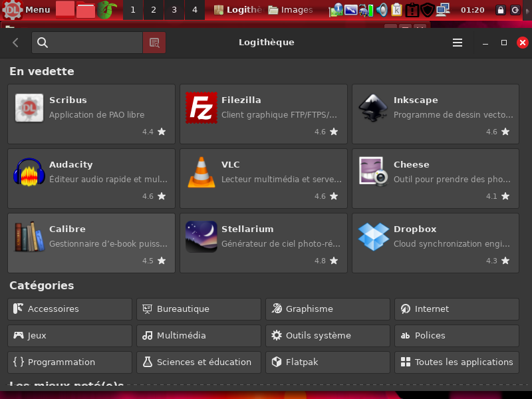Image resolution: width=532 pixels, height=399 pixels.
Task: Select the Stellarium night sky icon
Action: click(201, 237)
